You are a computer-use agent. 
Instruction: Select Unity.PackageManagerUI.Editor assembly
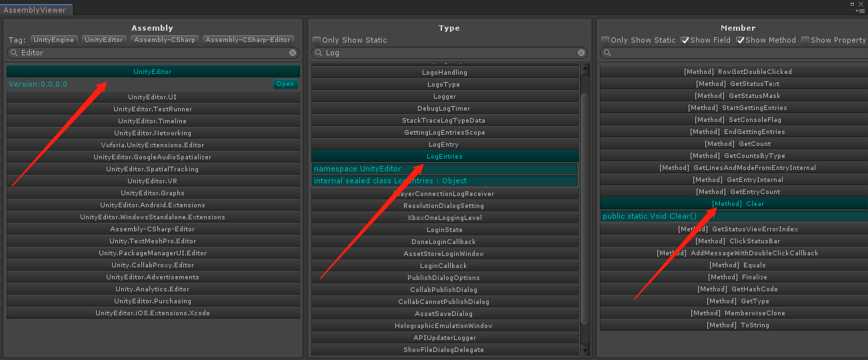(x=153, y=253)
